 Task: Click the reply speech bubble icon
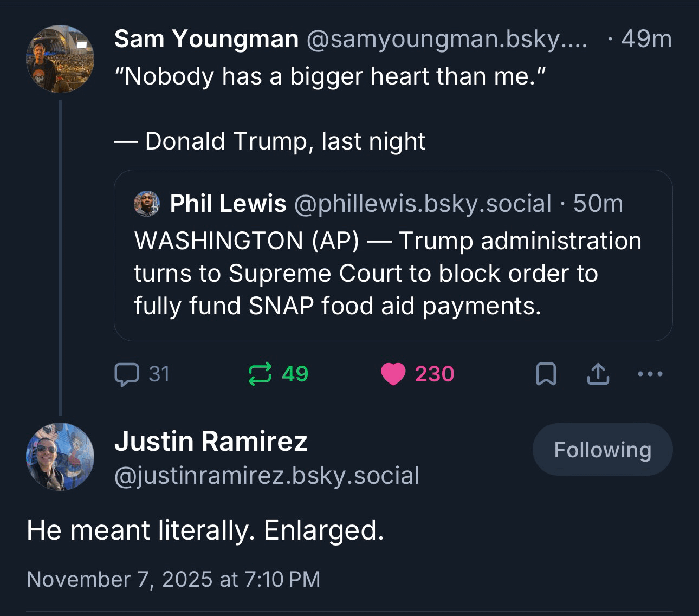(x=127, y=374)
